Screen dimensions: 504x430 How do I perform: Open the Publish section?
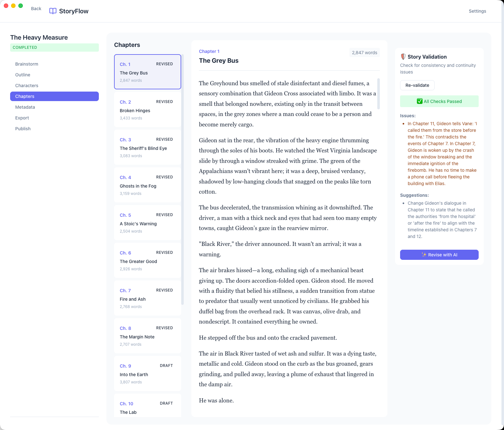(x=23, y=129)
